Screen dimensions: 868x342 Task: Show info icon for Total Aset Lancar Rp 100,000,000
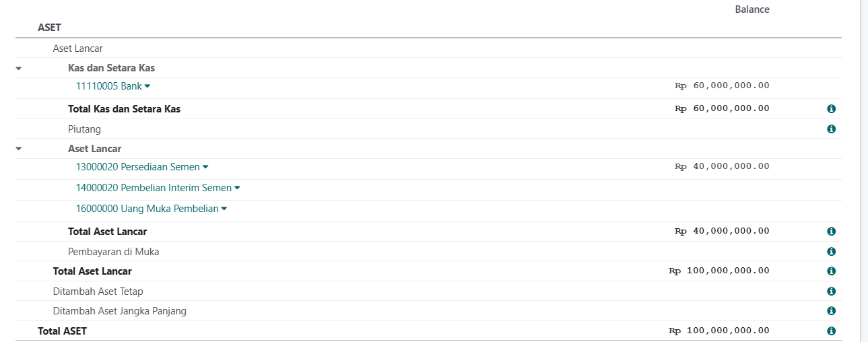pos(831,271)
